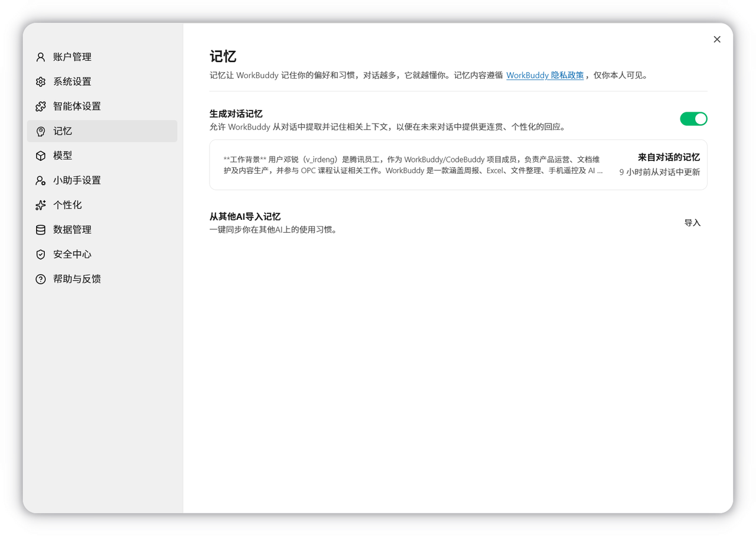Click the 来自对话的记忆 label
The width and height of the screenshot is (756, 536).
pyautogui.click(x=669, y=157)
